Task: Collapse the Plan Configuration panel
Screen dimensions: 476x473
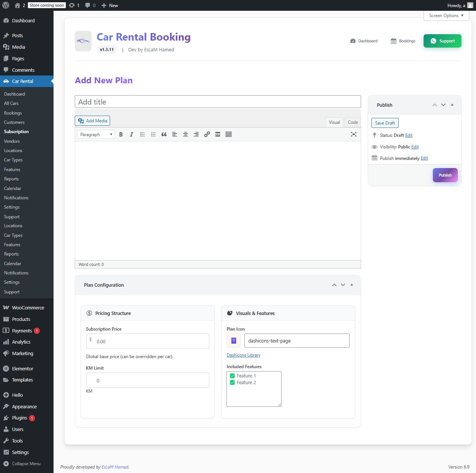Action: [x=352, y=285]
